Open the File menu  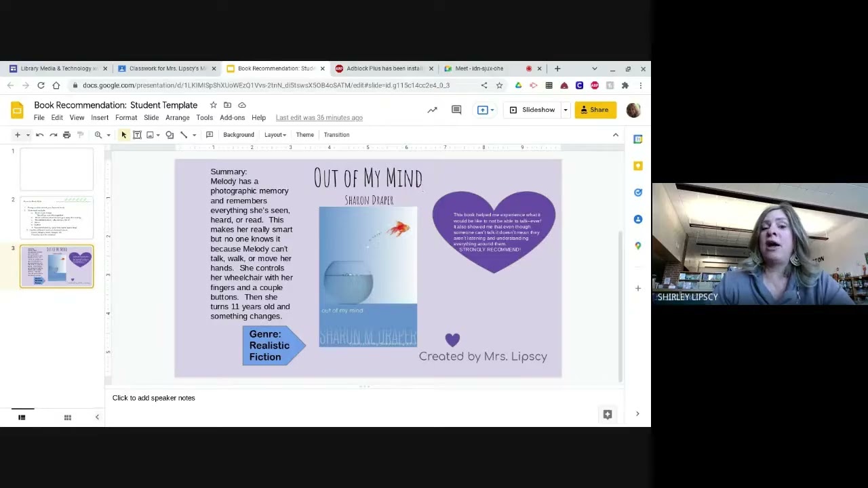click(39, 118)
